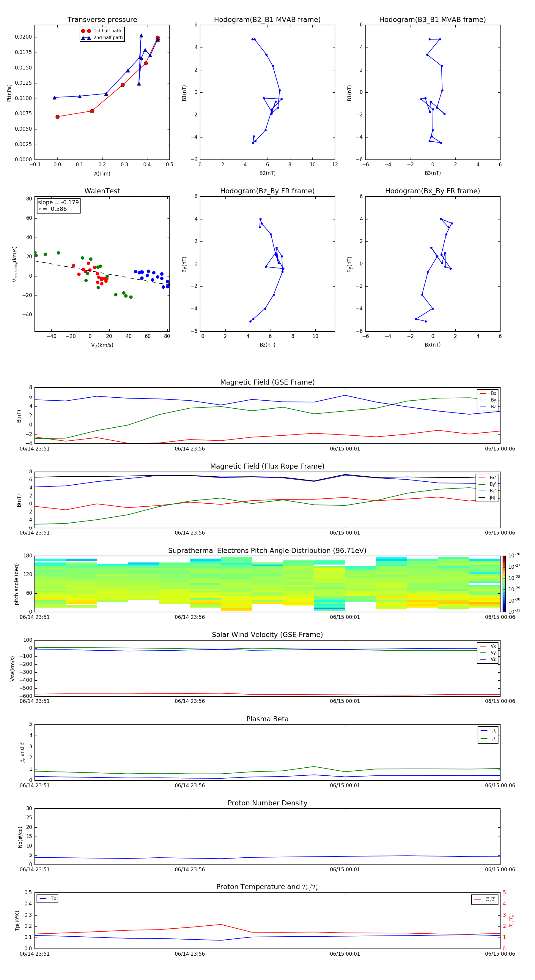535x980 pixels.
Task: Click the "Vsw(km/s)" y-axis label
Action: [x=12, y=668]
